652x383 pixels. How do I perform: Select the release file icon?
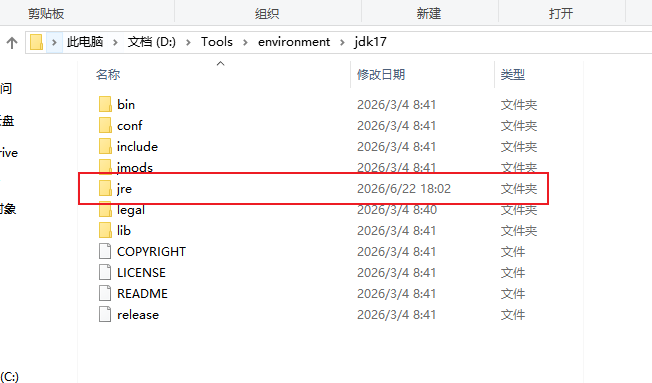(x=105, y=314)
